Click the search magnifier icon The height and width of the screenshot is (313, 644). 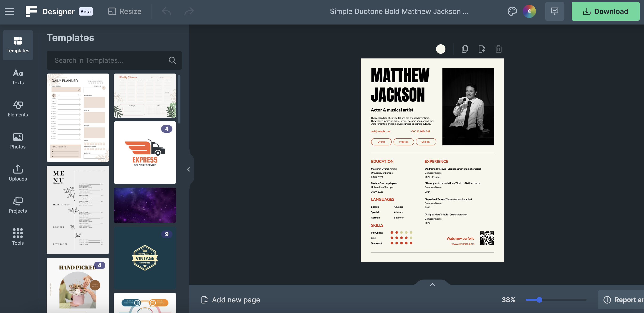pyautogui.click(x=172, y=60)
